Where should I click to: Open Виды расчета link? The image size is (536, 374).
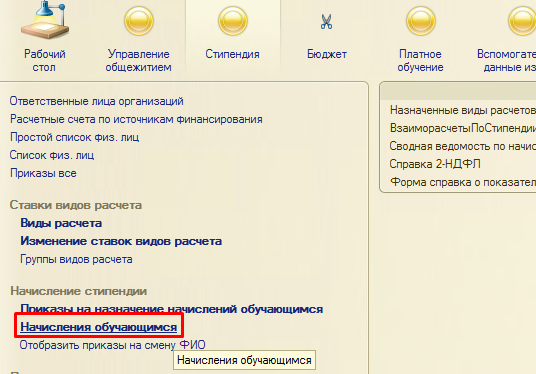tap(61, 223)
